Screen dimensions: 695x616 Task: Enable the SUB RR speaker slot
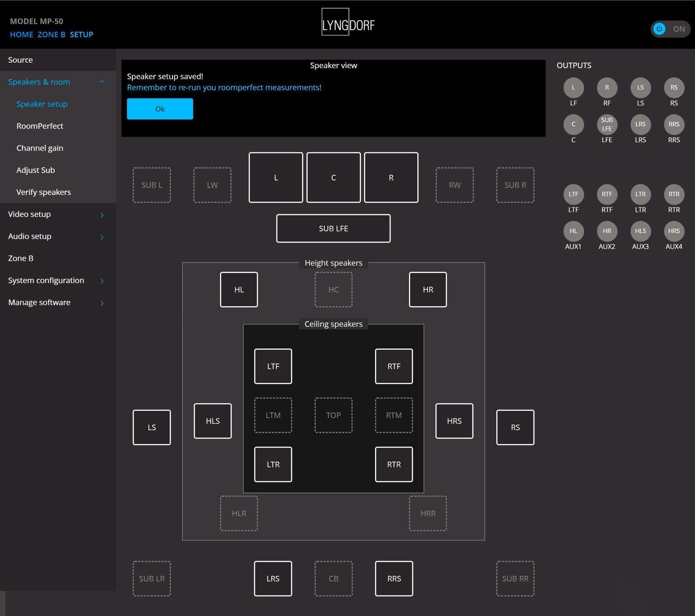(x=515, y=578)
